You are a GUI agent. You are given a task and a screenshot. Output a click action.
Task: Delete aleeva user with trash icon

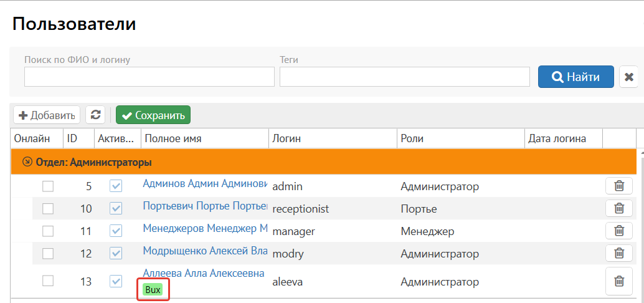coord(619,281)
